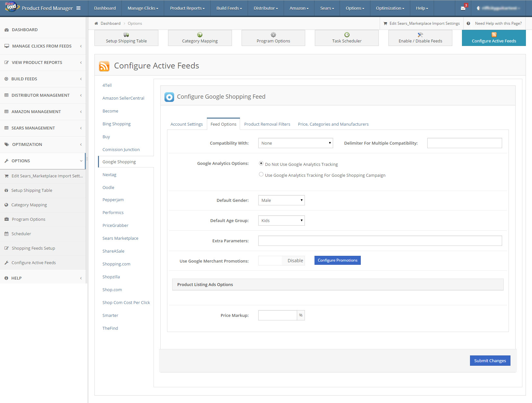Expand the Product Reports top menu
Image resolution: width=532 pixels, height=403 pixels.
click(187, 8)
